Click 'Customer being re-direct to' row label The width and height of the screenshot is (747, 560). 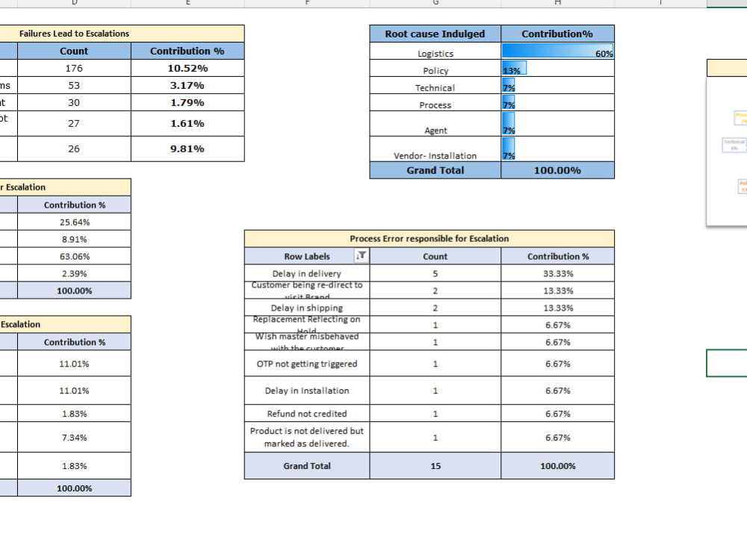click(307, 290)
